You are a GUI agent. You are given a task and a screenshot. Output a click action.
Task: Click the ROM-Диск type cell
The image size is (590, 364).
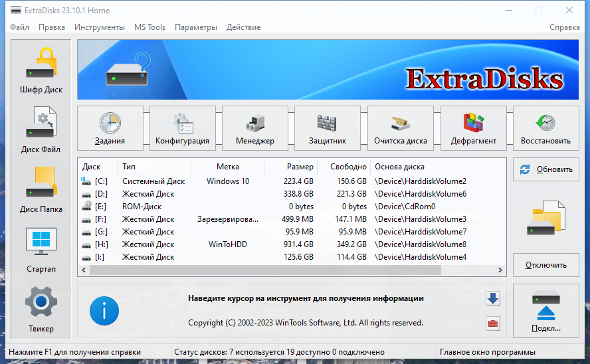[x=142, y=207]
